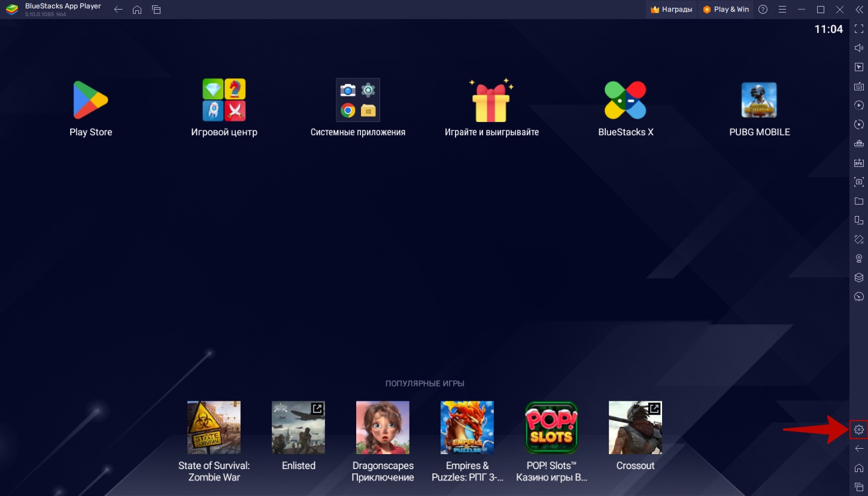Screen dimensions: 868x496
Task: Click the 'BlueStacks X' label text
Action: tap(626, 132)
